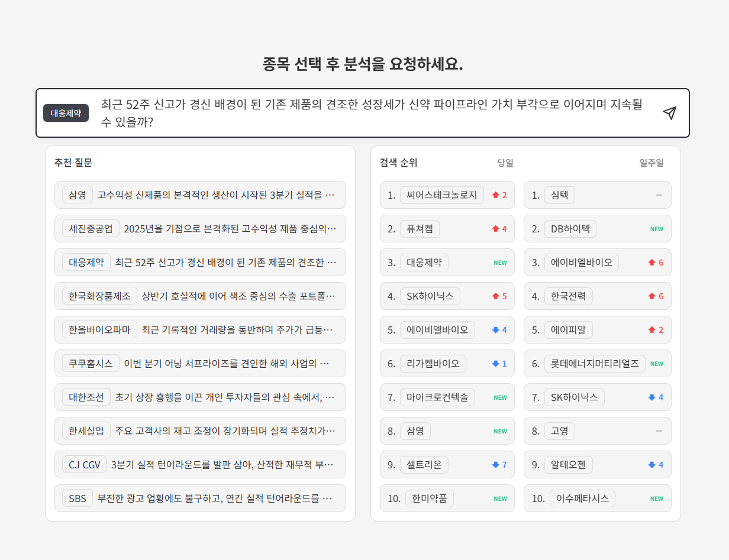
Task: Open daily rank 2 퓨쳐켐
Action: pos(447,229)
